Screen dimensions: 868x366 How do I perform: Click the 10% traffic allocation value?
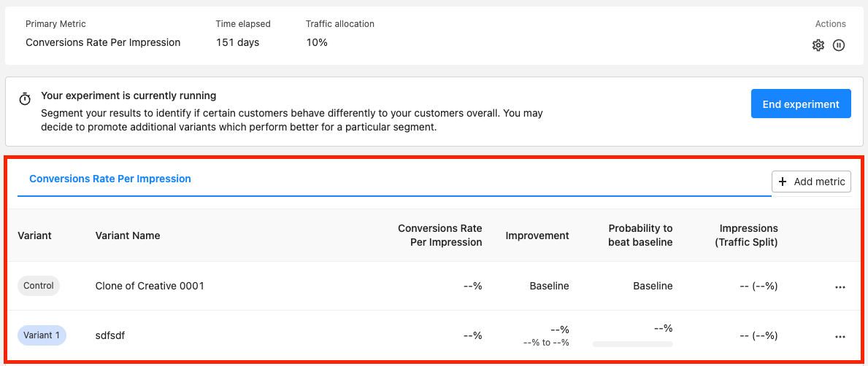pyautogui.click(x=317, y=42)
